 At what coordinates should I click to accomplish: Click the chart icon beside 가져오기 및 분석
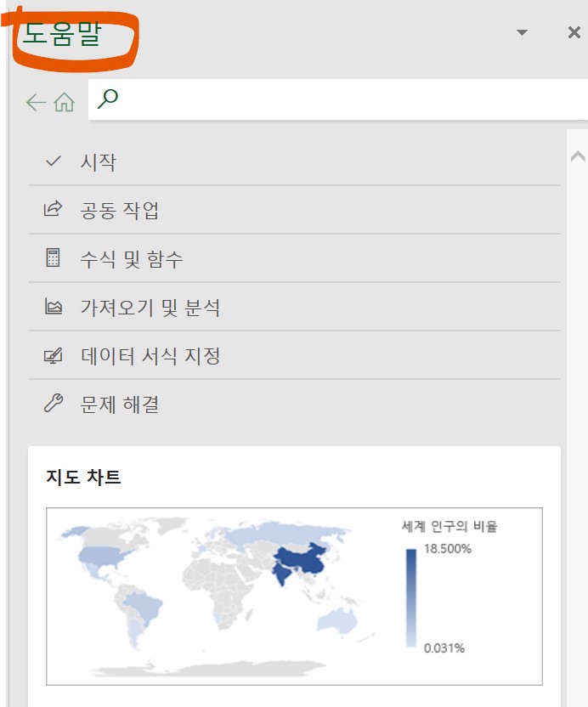tap(54, 306)
